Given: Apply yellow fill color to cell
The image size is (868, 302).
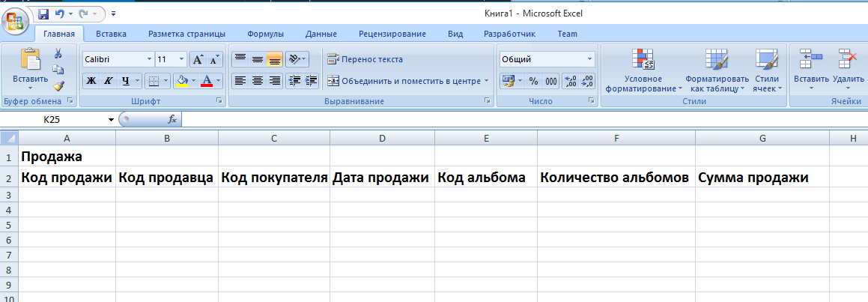Looking at the screenshot, I should pyautogui.click(x=181, y=82).
